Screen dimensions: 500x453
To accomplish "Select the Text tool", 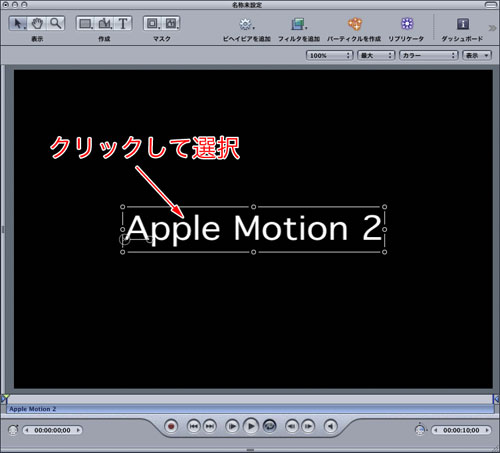I will pos(123,23).
